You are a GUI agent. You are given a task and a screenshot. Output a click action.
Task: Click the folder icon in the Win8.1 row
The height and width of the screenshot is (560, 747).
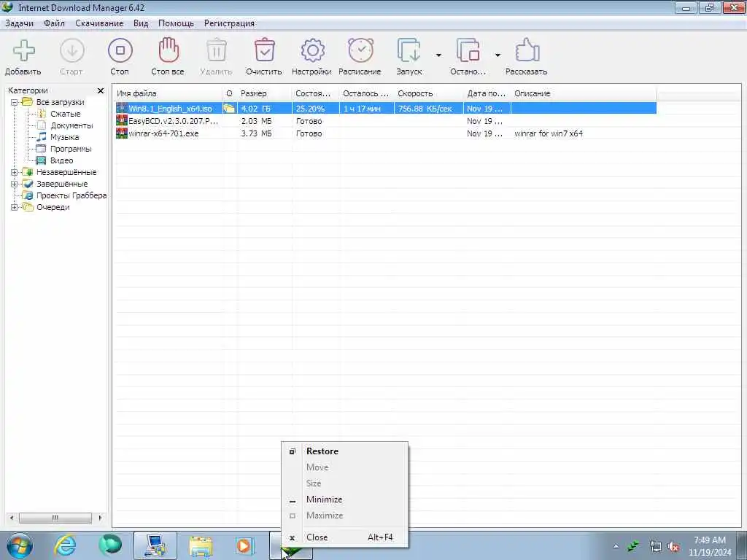(229, 109)
